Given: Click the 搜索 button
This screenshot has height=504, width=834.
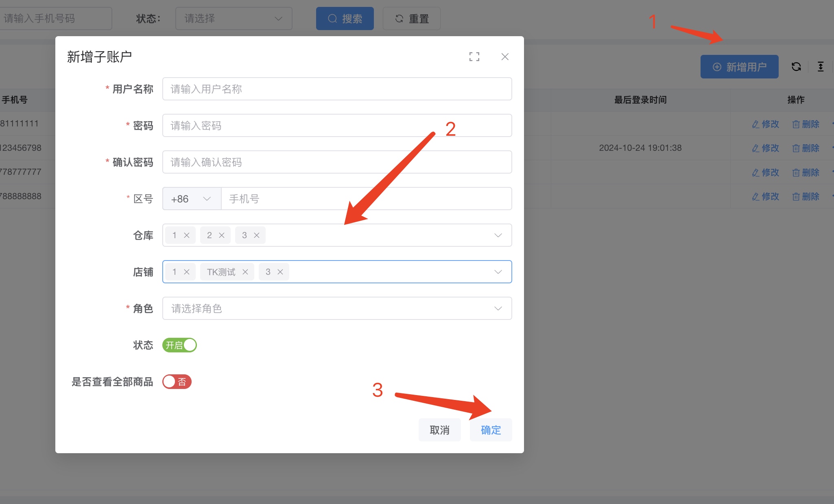Looking at the screenshot, I should (x=345, y=19).
